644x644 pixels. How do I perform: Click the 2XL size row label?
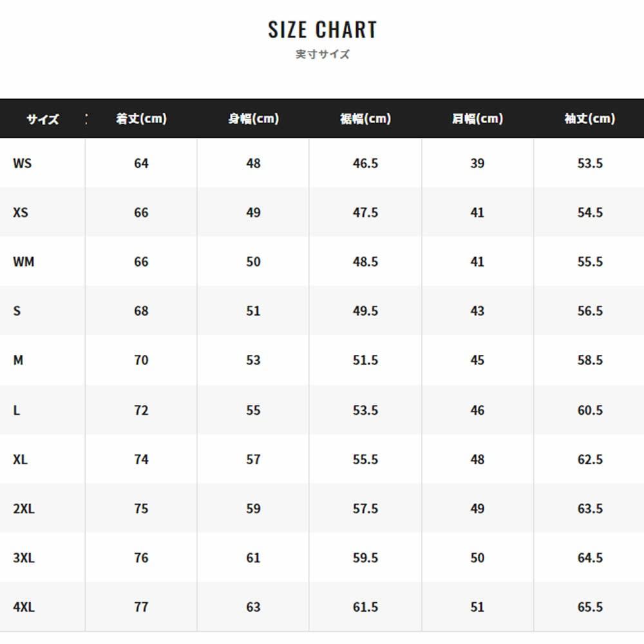[24, 509]
